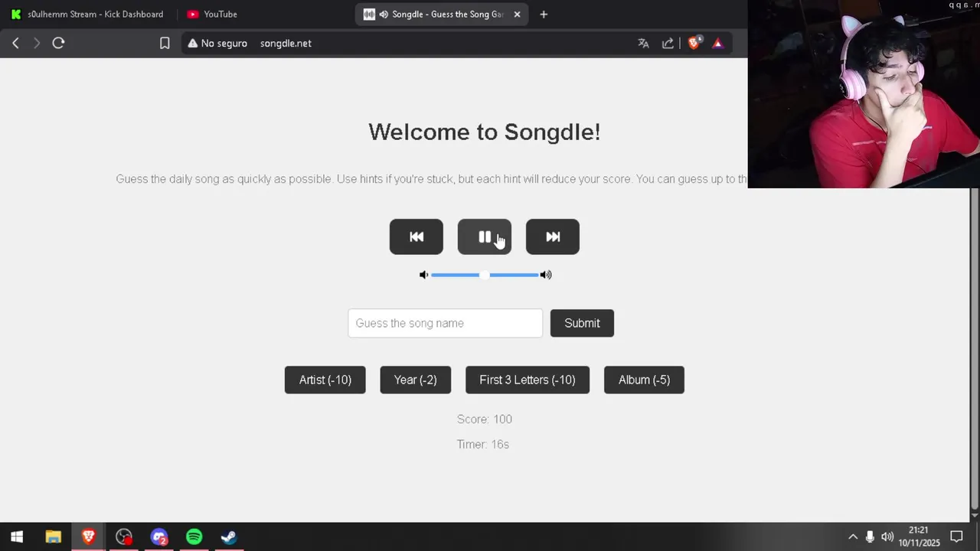Reveal First 3 Letters hint

coord(528,380)
